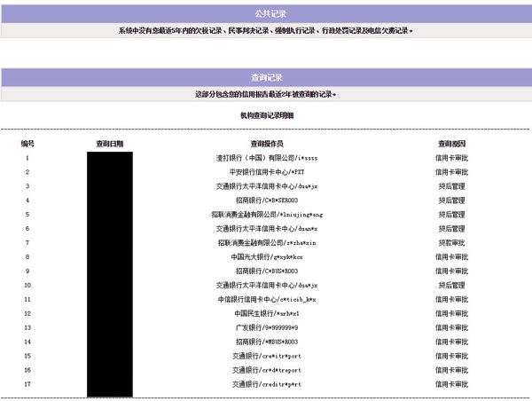Select row 10 operator 交通银行太平洋信用卡中心/dua*jx
This screenshot has height=401, width=532.
click(x=267, y=285)
